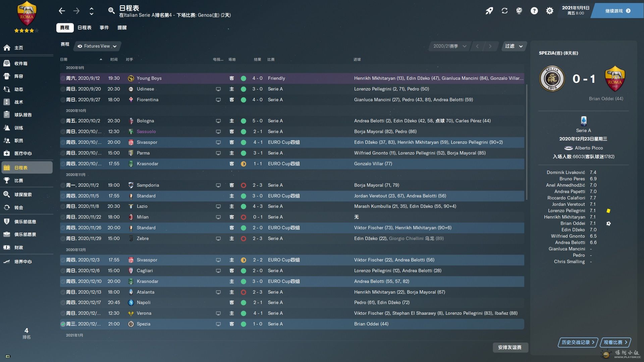Toggle the circle selector on the Udinese row
644x362 pixels.
click(63, 89)
